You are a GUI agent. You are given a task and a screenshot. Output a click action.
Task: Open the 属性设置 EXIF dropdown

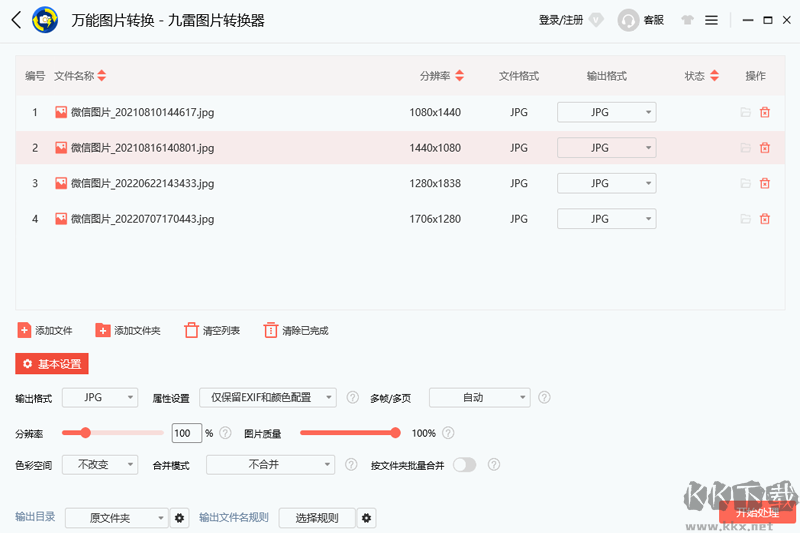pos(268,398)
